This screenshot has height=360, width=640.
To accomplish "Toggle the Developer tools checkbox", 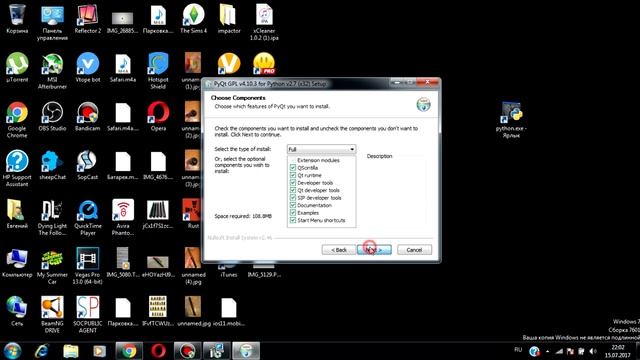I will pyautogui.click(x=293, y=183).
